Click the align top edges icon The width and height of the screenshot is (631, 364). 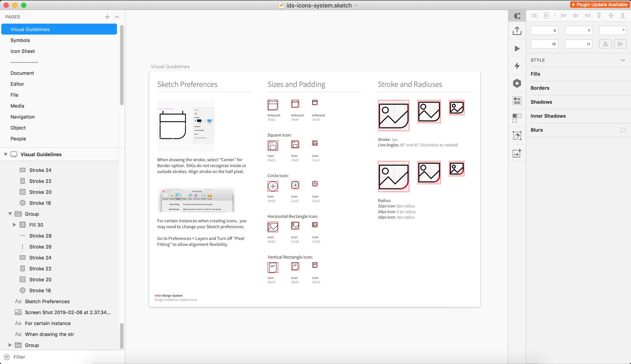coord(599,16)
